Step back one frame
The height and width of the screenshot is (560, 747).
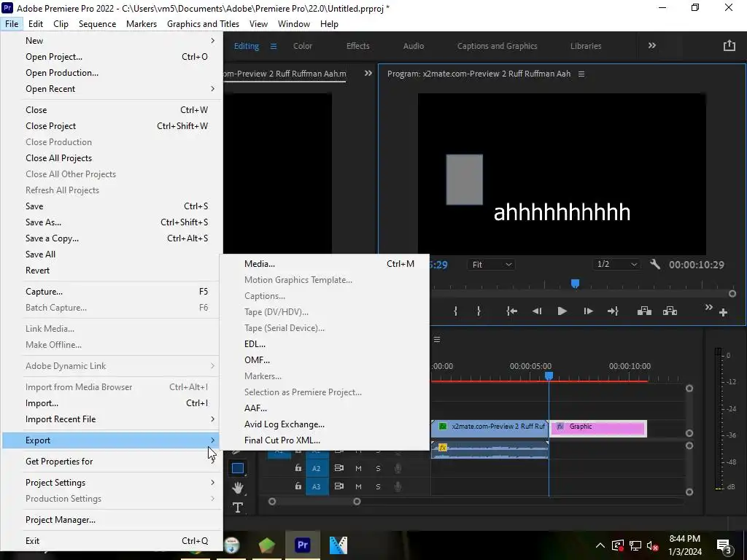pyautogui.click(x=537, y=311)
